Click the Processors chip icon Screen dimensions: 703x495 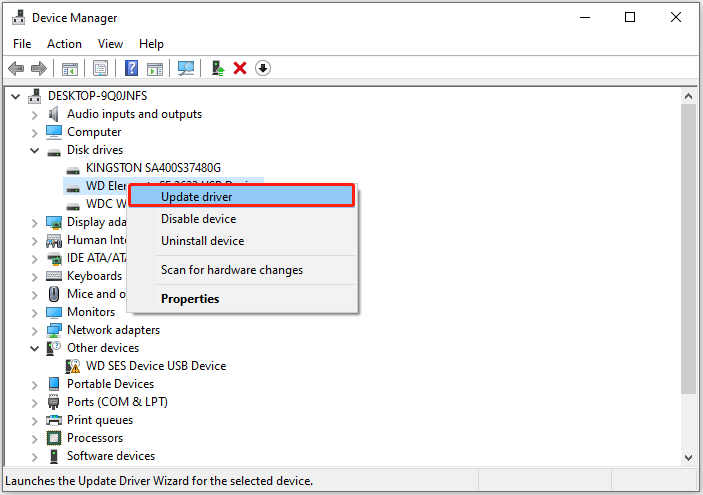click(54, 438)
